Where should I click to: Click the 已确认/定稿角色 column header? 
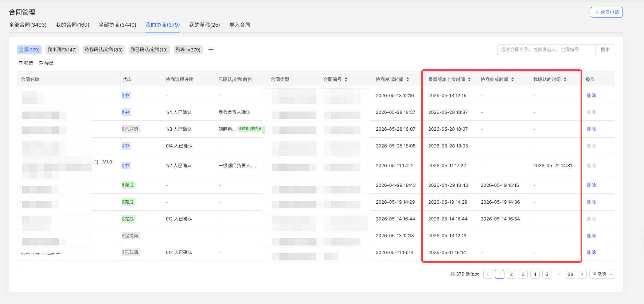pyautogui.click(x=235, y=79)
